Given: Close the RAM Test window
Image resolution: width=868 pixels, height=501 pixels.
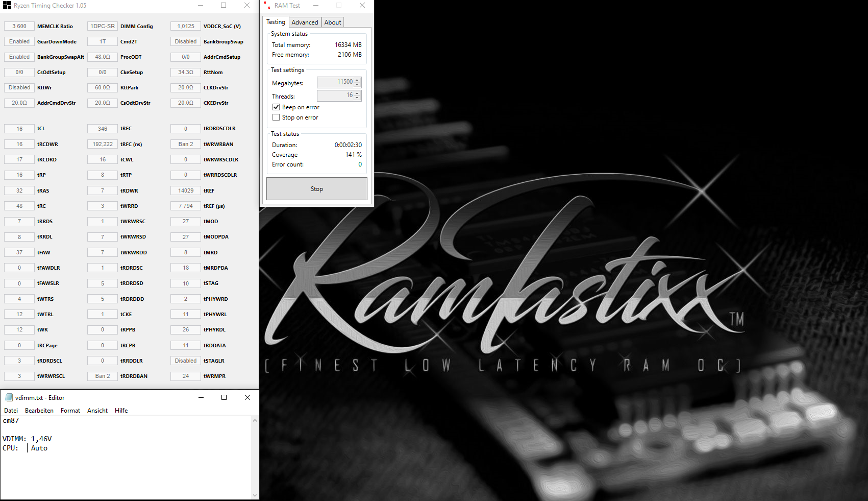Looking at the screenshot, I should (x=362, y=6).
